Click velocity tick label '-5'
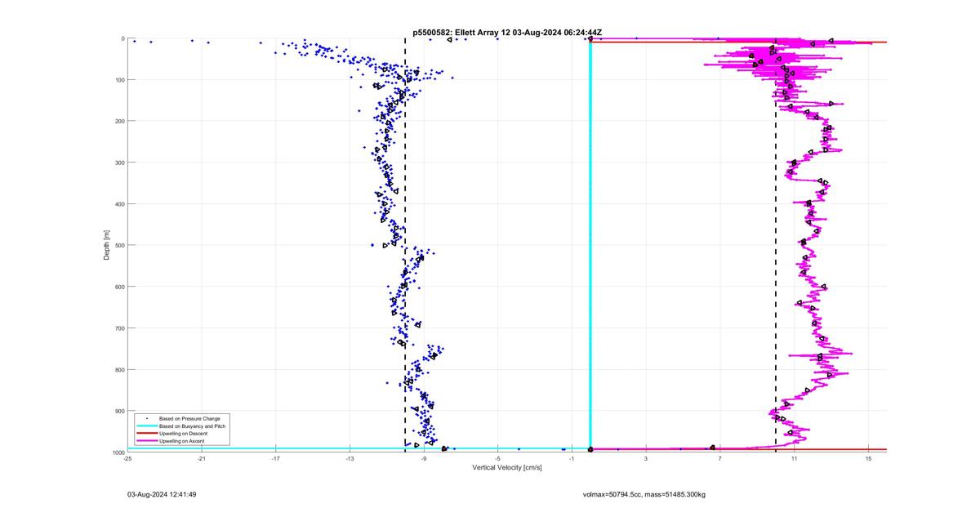980x508 pixels. [x=497, y=458]
